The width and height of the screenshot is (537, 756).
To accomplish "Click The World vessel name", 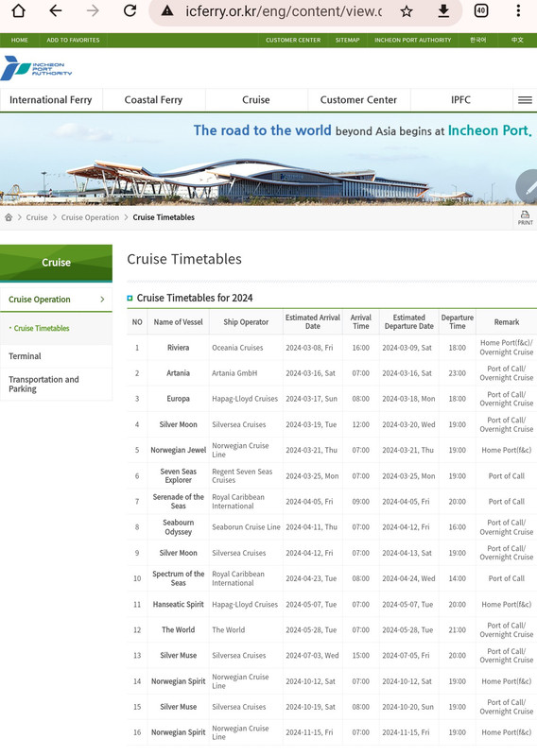I will pos(178,629).
